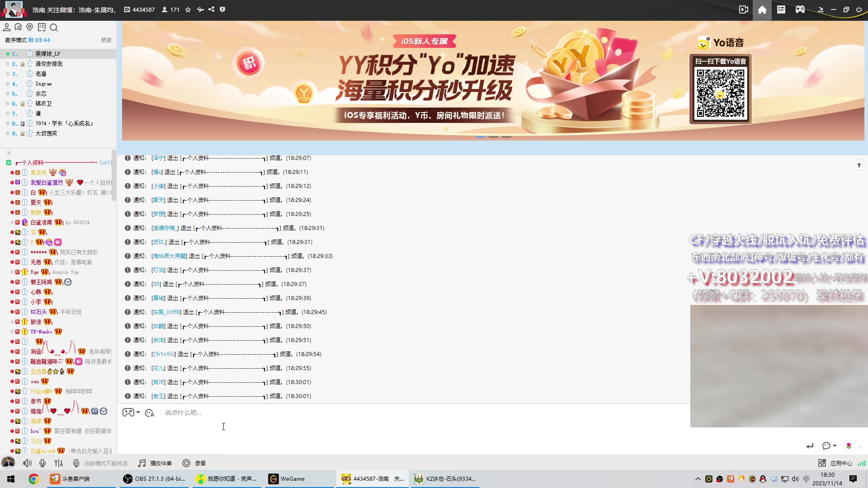868x488 pixels.
Task: Click the [东風_03ff8] username link
Action: [x=166, y=312]
